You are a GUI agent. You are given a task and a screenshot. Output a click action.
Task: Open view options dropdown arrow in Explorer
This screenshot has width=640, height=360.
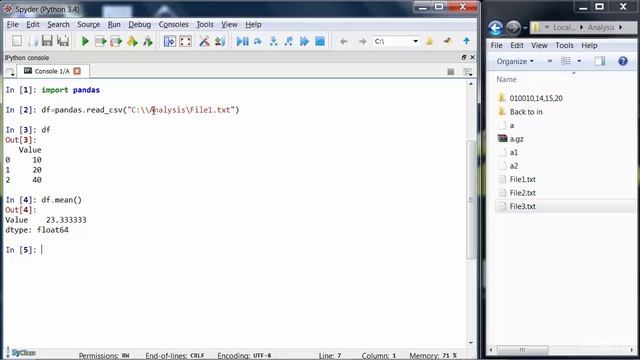[579, 61]
